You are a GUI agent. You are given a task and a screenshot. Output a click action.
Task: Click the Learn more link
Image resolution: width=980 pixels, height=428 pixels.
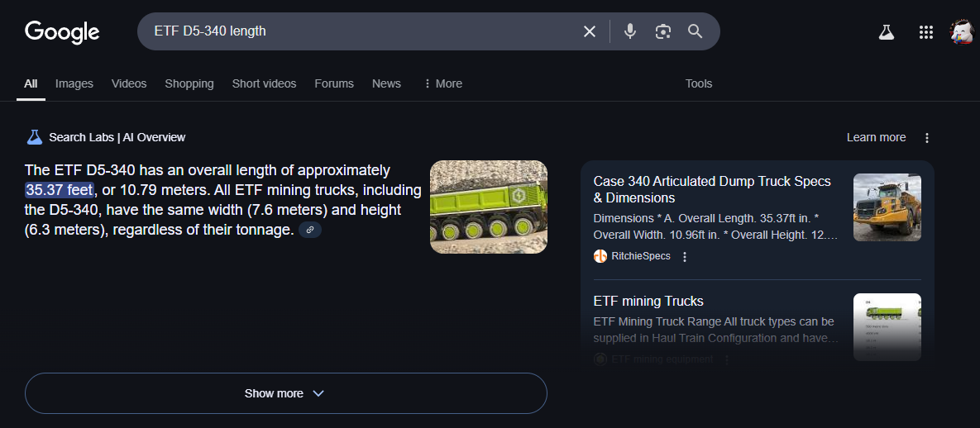(x=876, y=137)
